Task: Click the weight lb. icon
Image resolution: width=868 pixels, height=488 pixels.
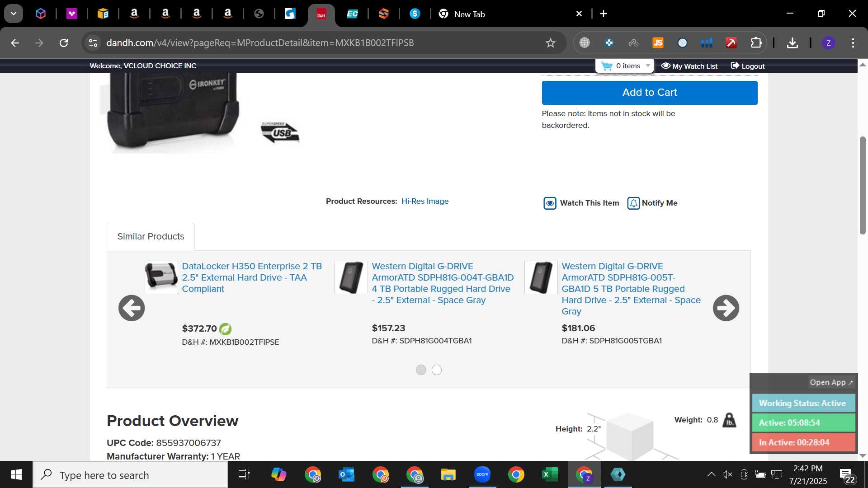Action: tap(729, 420)
